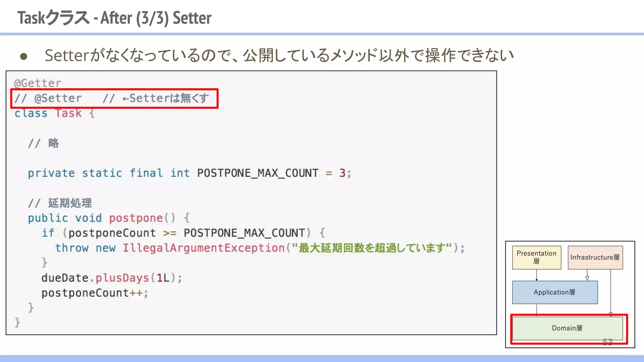The image size is (644, 362).
Task: Click arrowhead from Infrastructure to Application layer
Action: point(587,278)
